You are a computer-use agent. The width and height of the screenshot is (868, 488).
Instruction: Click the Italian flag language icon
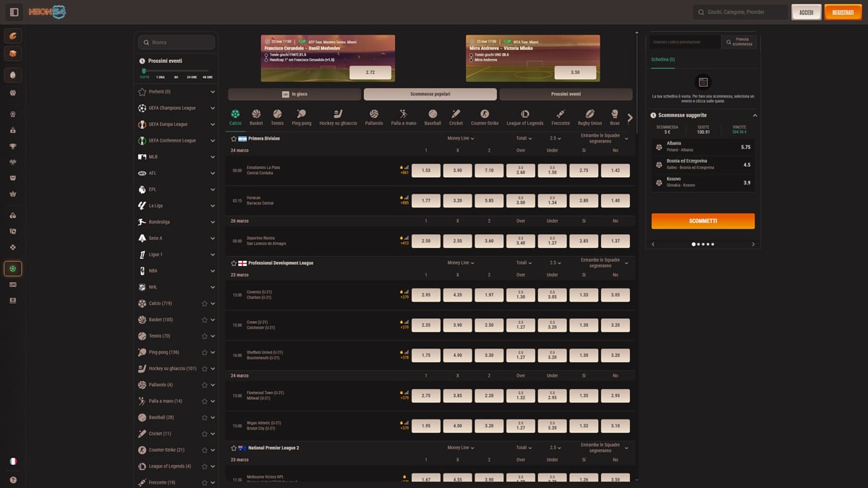click(13, 461)
